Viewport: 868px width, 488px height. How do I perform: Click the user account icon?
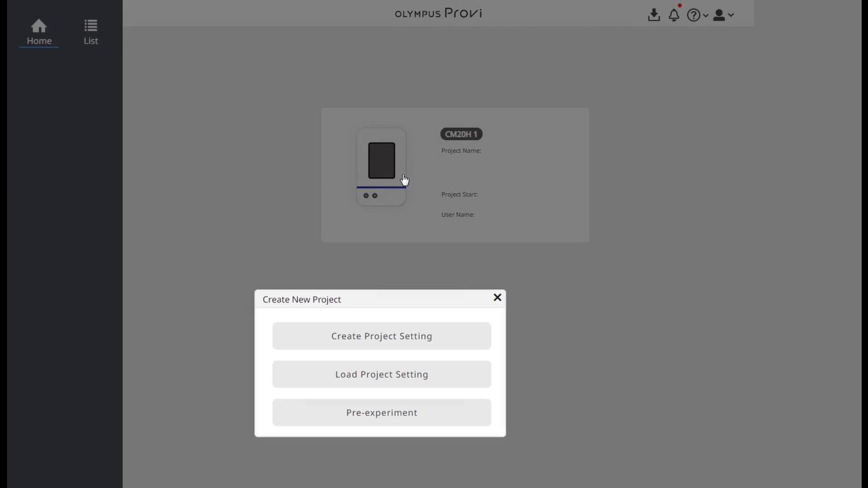[x=719, y=15]
